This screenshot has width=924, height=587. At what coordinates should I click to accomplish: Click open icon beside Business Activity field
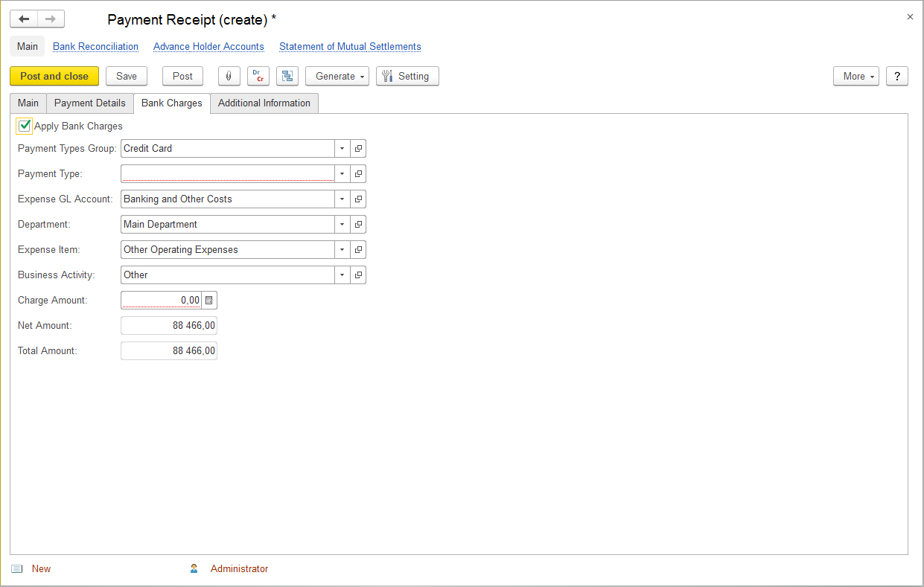click(358, 275)
